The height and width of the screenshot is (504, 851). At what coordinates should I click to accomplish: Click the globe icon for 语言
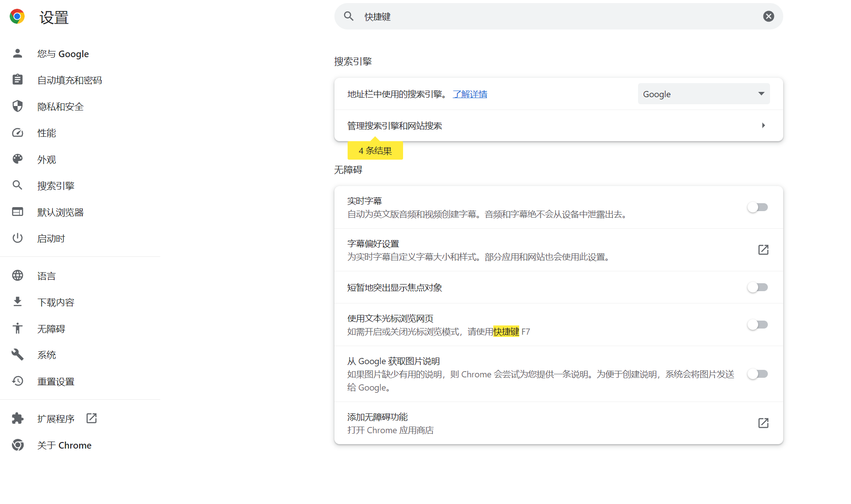pyautogui.click(x=18, y=275)
